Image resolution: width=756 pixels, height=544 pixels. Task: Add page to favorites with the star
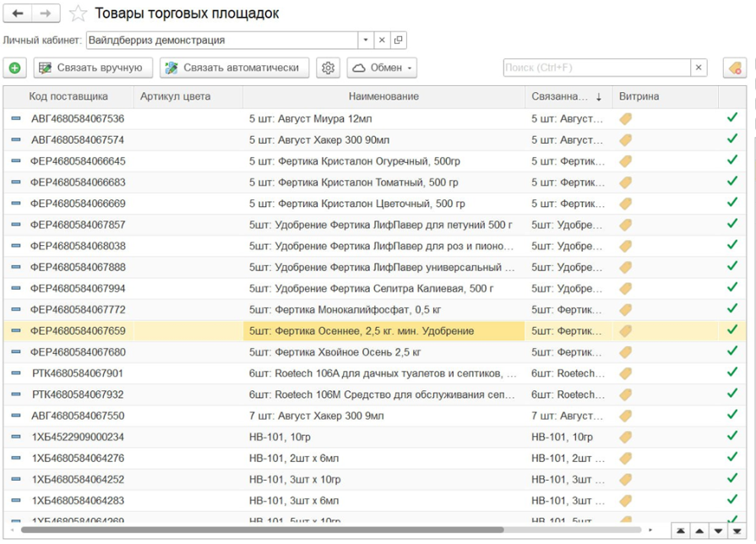tap(78, 14)
